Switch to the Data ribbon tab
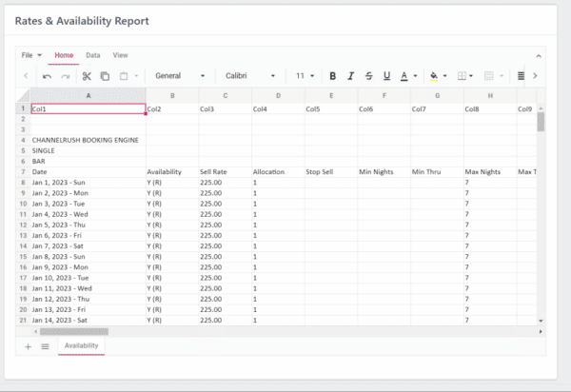 (x=93, y=55)
